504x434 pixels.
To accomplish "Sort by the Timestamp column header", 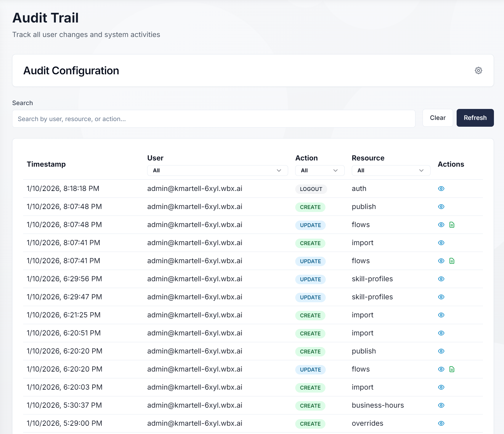I will 46,164.
